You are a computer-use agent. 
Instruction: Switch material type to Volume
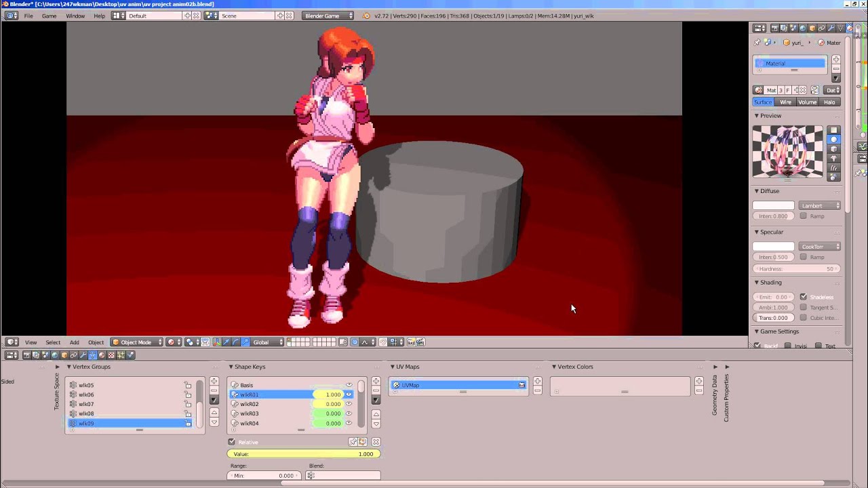807,102
